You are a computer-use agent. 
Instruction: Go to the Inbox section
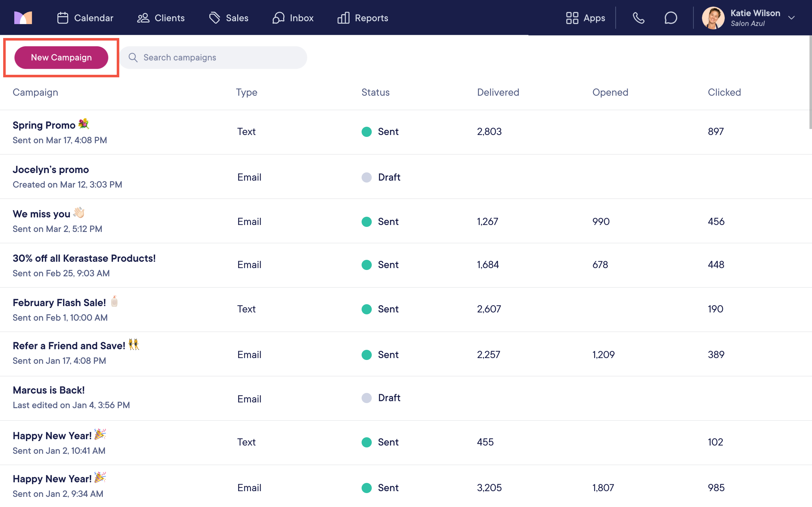point(292,18)
